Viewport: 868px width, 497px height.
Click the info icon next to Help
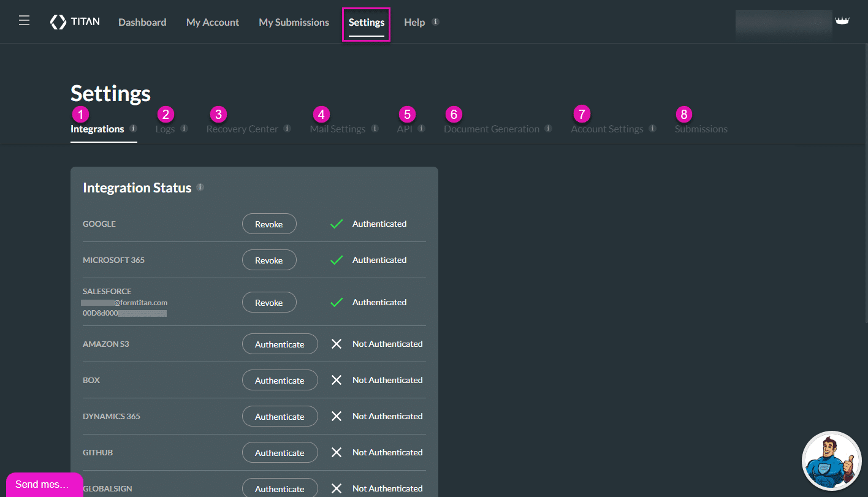[436, 21]
